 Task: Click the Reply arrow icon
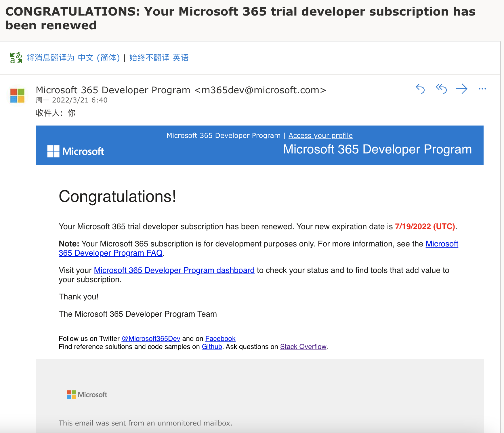(x=420, y=89)
